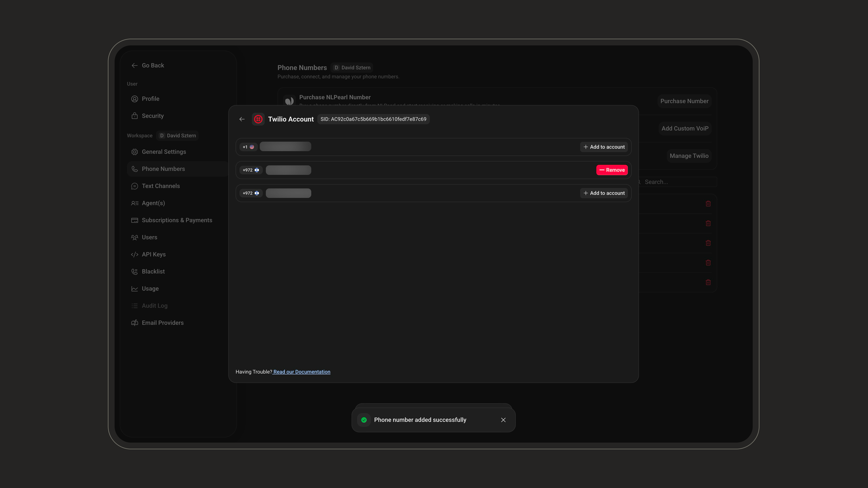This screenshot has width=868, height=488.
Task: Click the blurred number in the +1 row
Action: click(x=285, y=147)
